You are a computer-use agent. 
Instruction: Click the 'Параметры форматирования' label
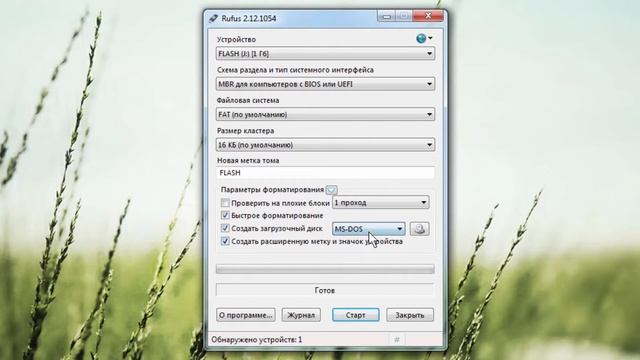(272, 190)
